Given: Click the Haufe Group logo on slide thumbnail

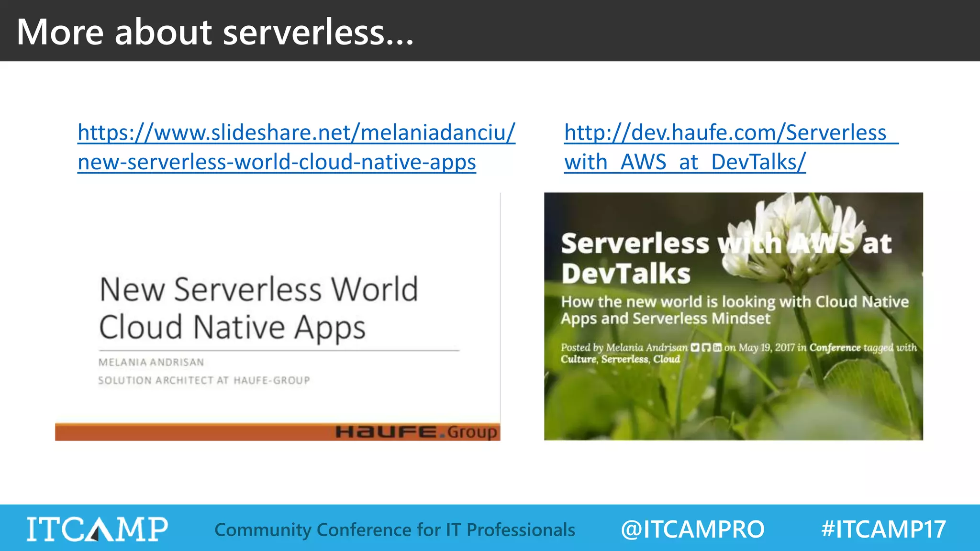Looking at the screenshot, I should click(417, 432).
